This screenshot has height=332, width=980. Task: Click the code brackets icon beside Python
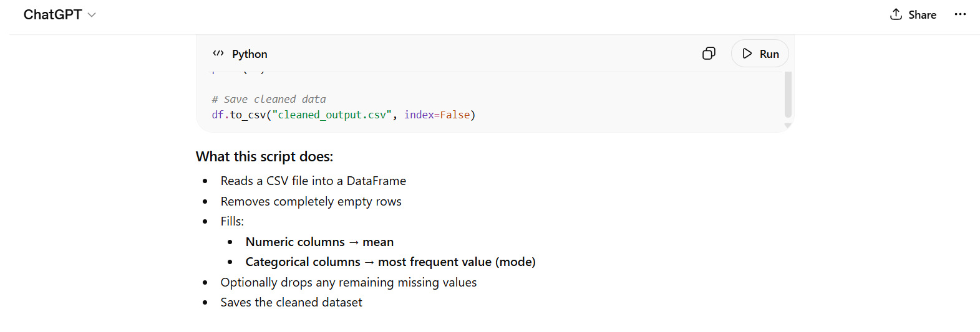point(218,54)
